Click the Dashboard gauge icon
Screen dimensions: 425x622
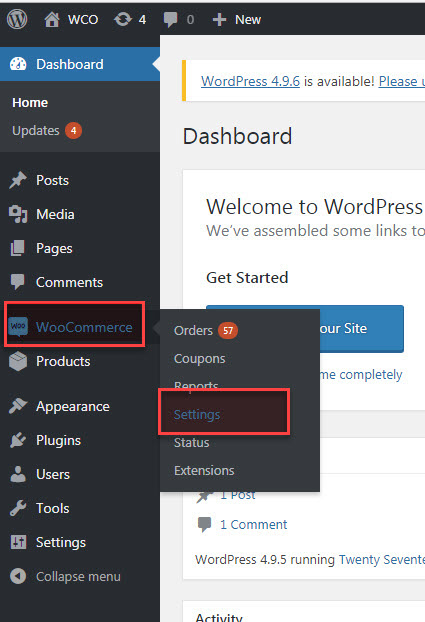(18, 64)
